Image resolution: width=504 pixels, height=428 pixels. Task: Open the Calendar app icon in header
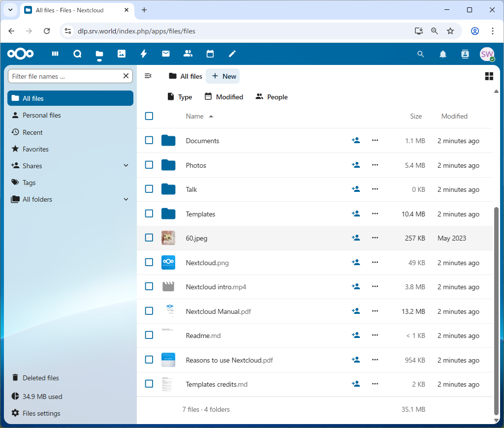(x=210, y=54)
